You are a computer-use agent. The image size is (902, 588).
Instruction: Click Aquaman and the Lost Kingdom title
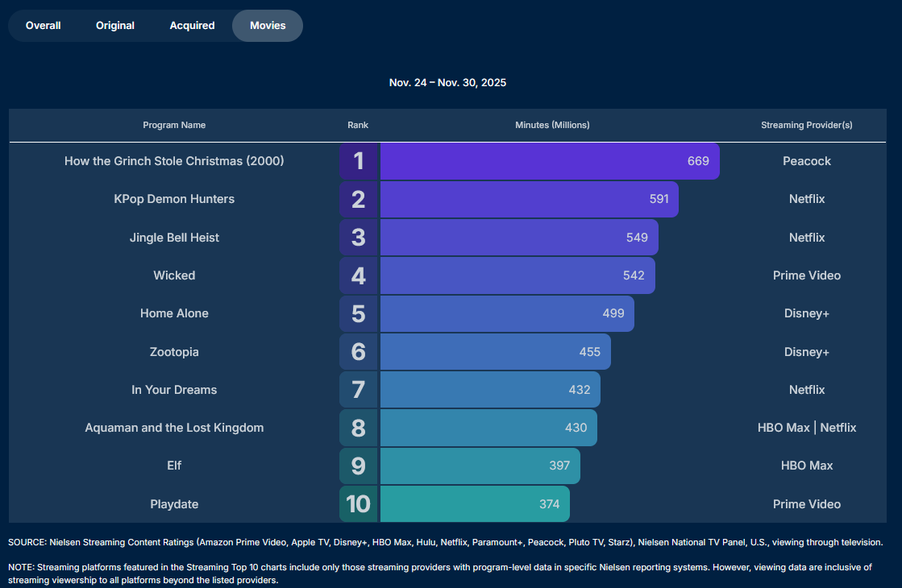174,428
